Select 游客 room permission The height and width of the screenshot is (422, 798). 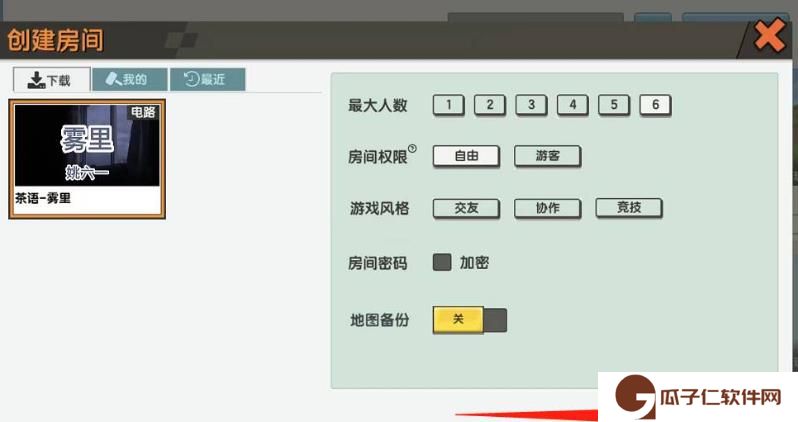click(x=548, y=156)
